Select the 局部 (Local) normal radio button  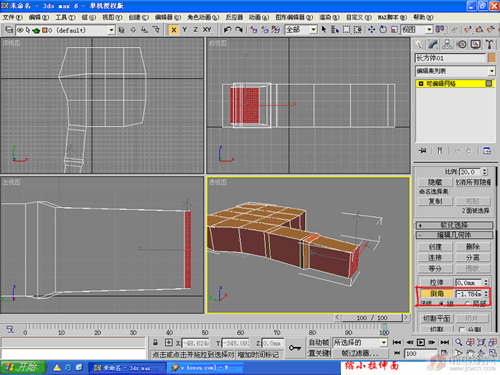468,303
